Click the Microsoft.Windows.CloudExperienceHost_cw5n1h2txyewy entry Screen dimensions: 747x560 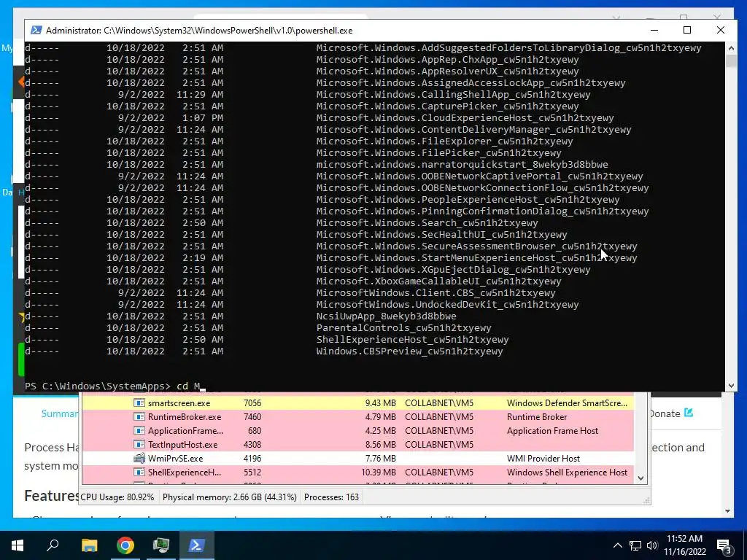click(x=465, y=117)
